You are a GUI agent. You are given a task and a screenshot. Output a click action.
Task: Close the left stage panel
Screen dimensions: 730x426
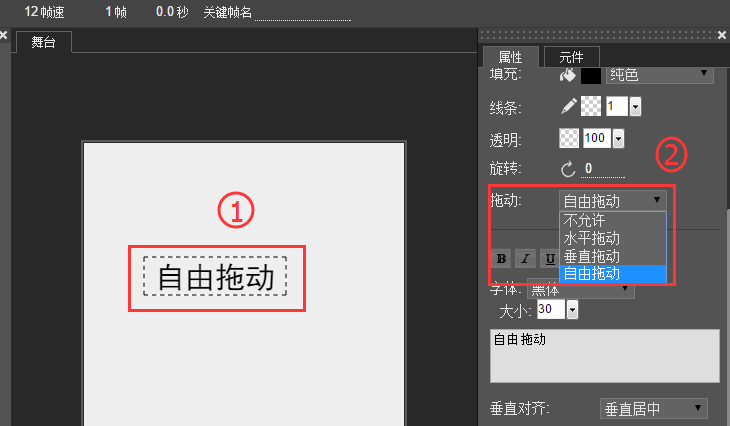point(4,35)
